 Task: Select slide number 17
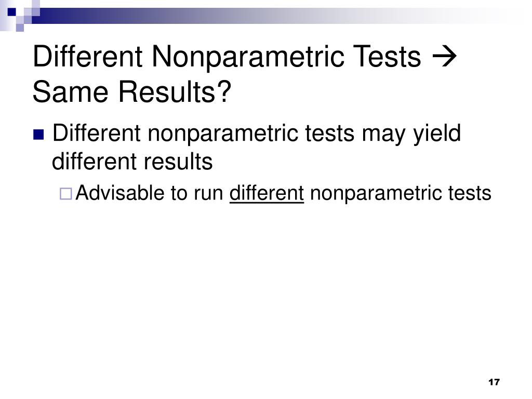pos(494,382)
